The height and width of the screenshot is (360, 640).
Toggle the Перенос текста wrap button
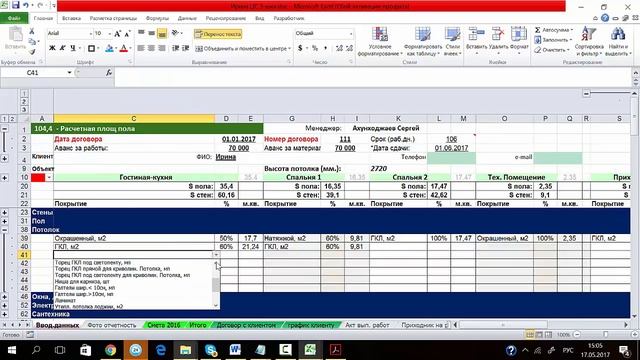tap(218, 34)
